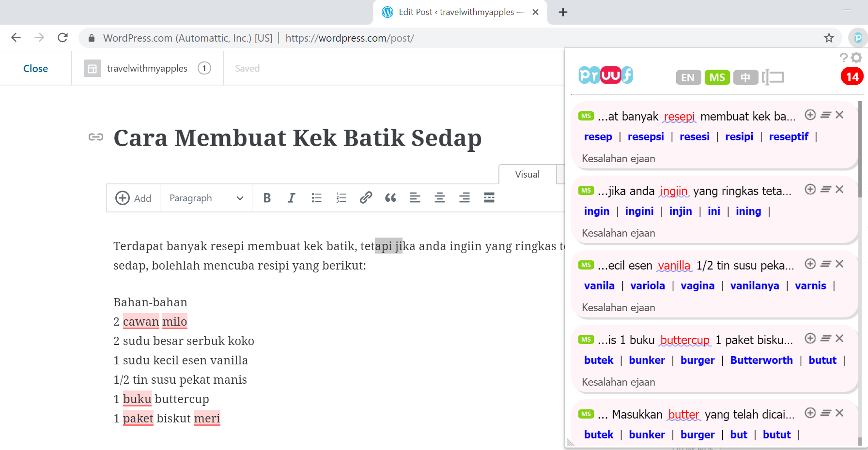Open more options for 'vanilla' error
This screenshot has height=450, width=868.
(826, 264)
